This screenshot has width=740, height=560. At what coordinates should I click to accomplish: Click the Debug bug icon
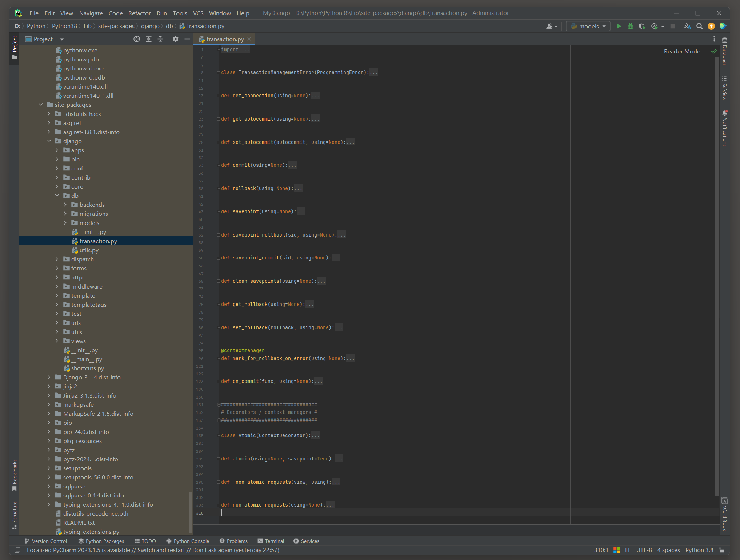(630, 26)
